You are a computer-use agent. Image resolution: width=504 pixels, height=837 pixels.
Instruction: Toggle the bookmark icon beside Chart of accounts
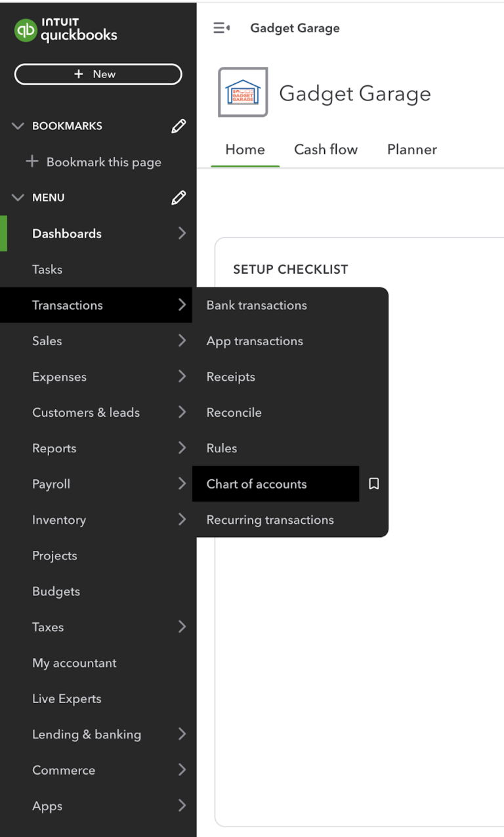pos(374,483)
